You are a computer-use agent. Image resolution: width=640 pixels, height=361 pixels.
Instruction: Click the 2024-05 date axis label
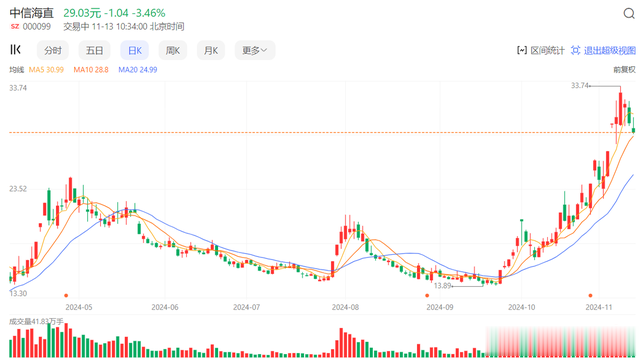79,307
